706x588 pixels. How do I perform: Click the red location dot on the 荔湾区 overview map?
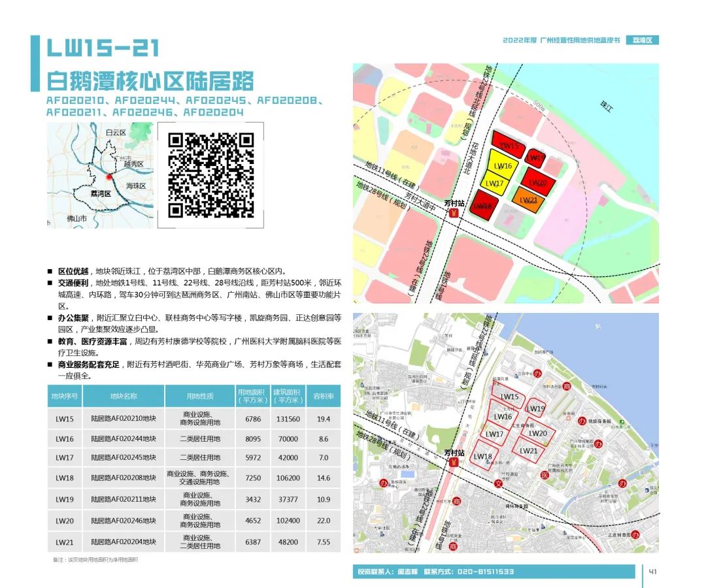pos(109,176)
